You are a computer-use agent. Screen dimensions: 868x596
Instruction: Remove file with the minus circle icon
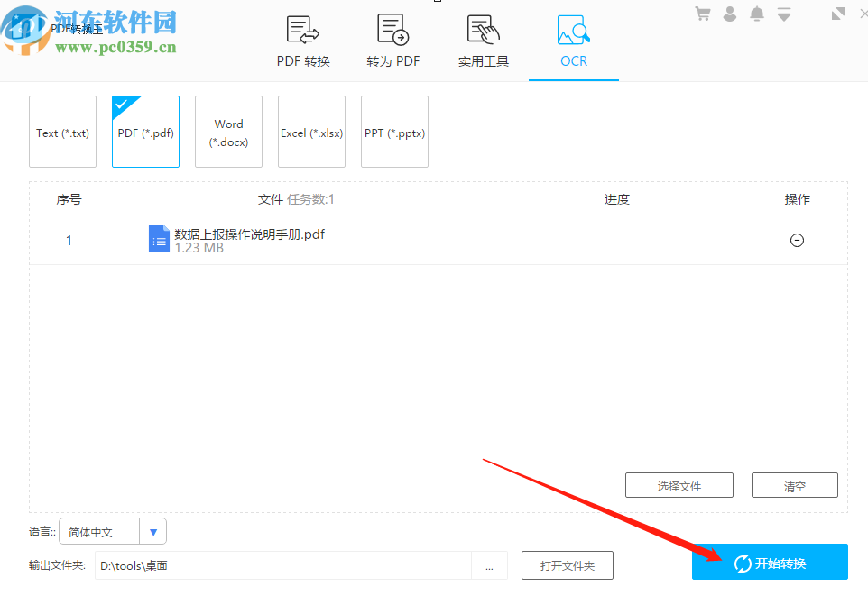797,240
